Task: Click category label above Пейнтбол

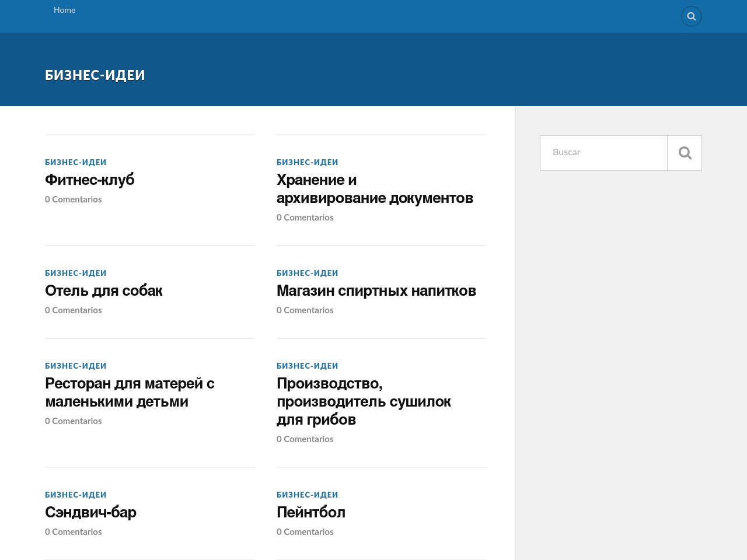Action: (x=308, y=495)
